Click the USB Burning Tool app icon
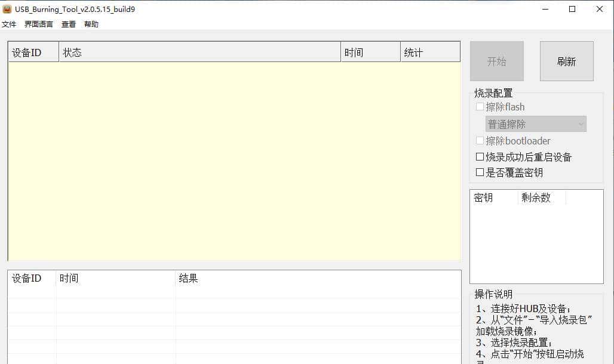This screenshot has height=364, width=614. (x=7, y=9)
